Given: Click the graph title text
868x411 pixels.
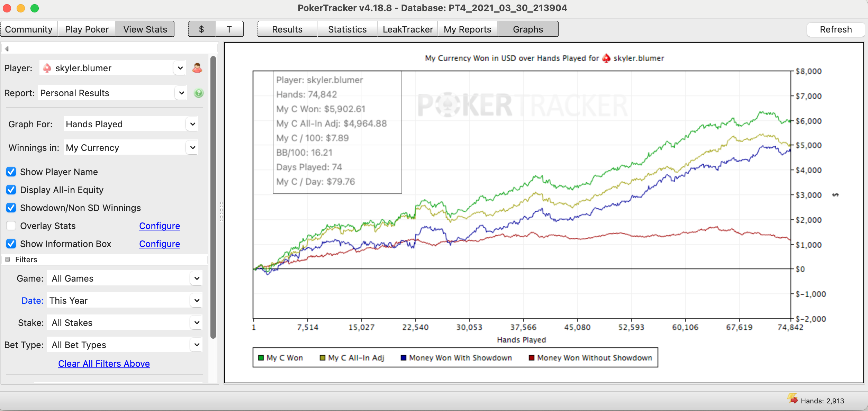Looking at the screenshot, I should coord(544,58).
